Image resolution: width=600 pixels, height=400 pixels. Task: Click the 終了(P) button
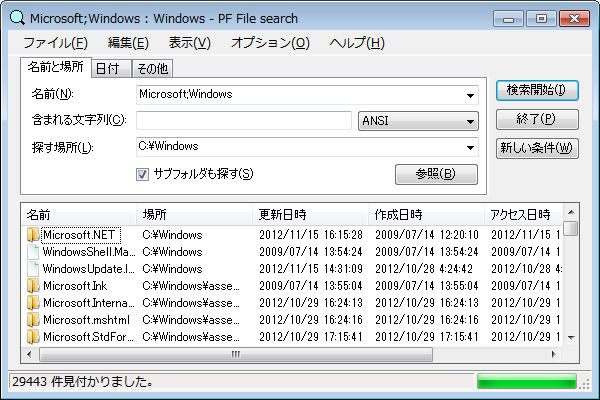tap(537, 119)
